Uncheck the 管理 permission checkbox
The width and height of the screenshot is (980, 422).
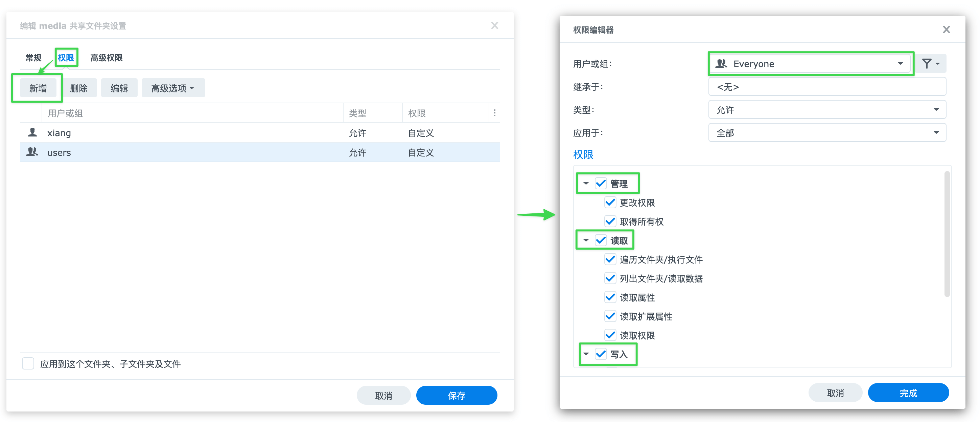(x=601, y=184)
